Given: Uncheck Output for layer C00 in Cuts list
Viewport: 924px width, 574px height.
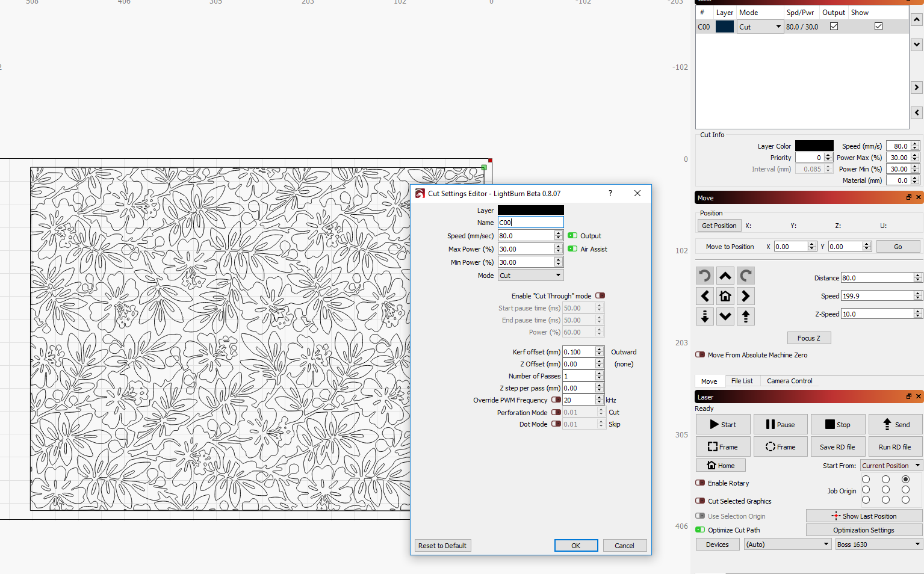Looking at the screenshot, I should pos(834,26).
